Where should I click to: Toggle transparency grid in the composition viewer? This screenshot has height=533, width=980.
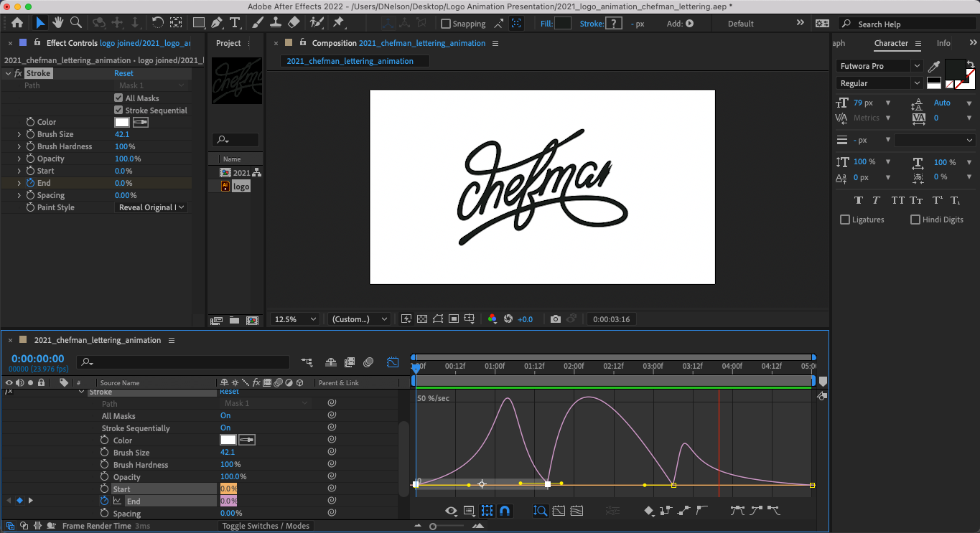point(421,319)
